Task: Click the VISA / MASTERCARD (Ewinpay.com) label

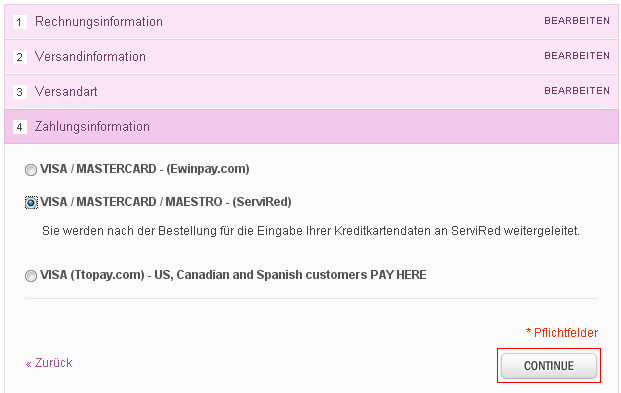Action: coord(145,169)
